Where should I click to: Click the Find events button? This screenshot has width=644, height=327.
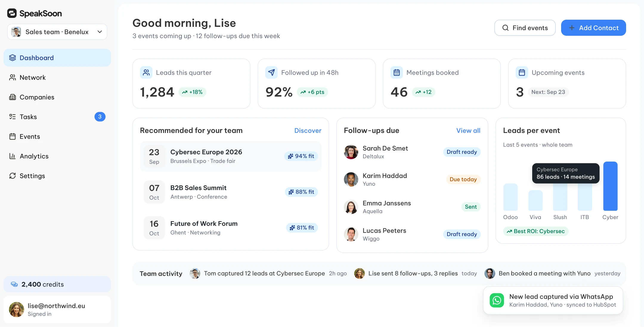(x=525, y=28)
